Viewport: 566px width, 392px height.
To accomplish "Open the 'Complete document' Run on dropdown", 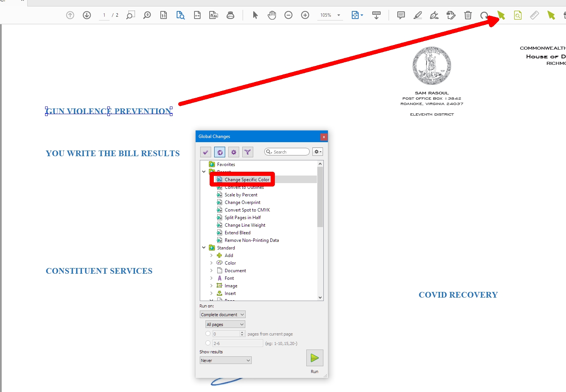I will point(223,315).
